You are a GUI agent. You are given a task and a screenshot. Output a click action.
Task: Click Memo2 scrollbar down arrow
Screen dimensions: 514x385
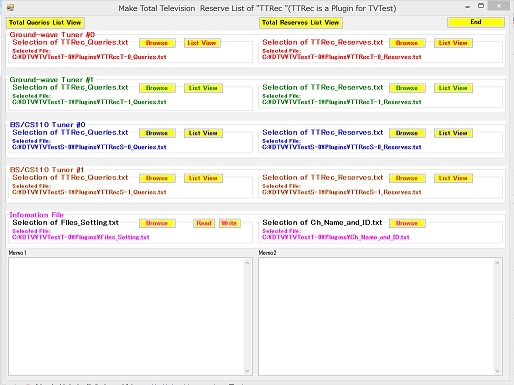coord(497,371)
